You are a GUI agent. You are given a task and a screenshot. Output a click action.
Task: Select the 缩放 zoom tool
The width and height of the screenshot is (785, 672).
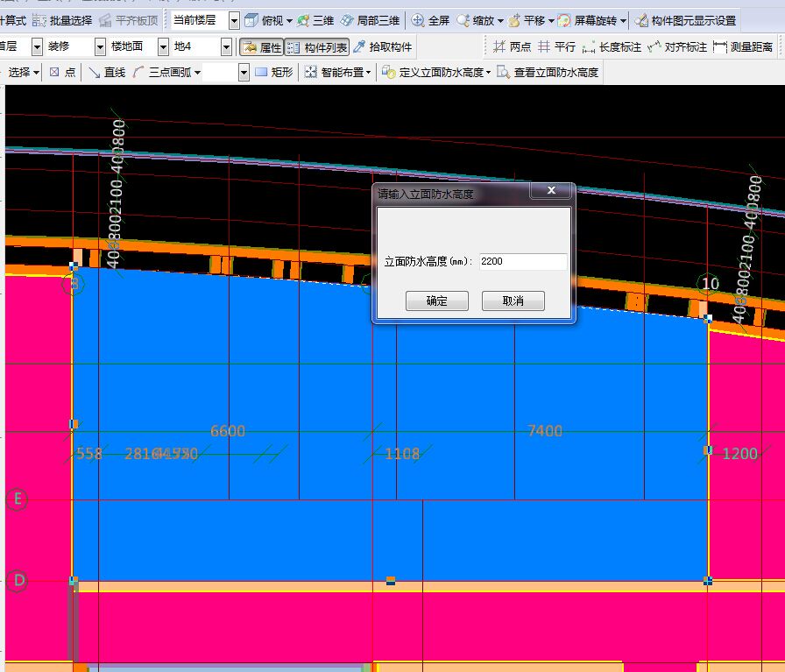click(x=476, y=20)
